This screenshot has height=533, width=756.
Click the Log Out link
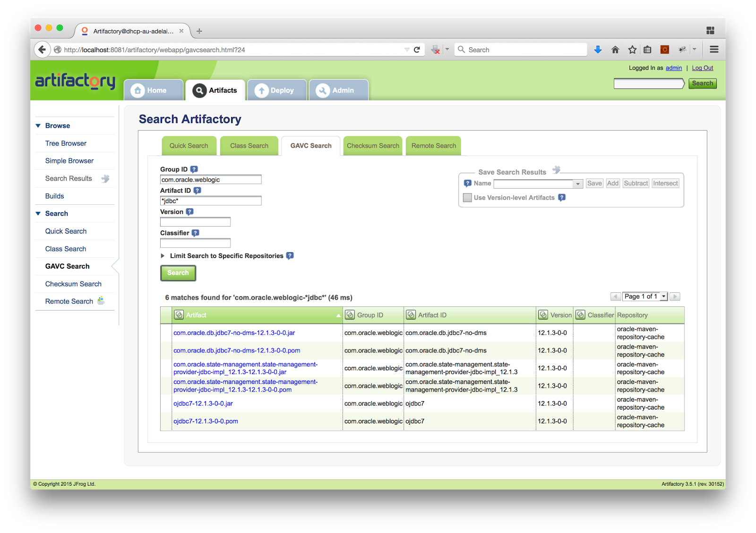(703, 68)
